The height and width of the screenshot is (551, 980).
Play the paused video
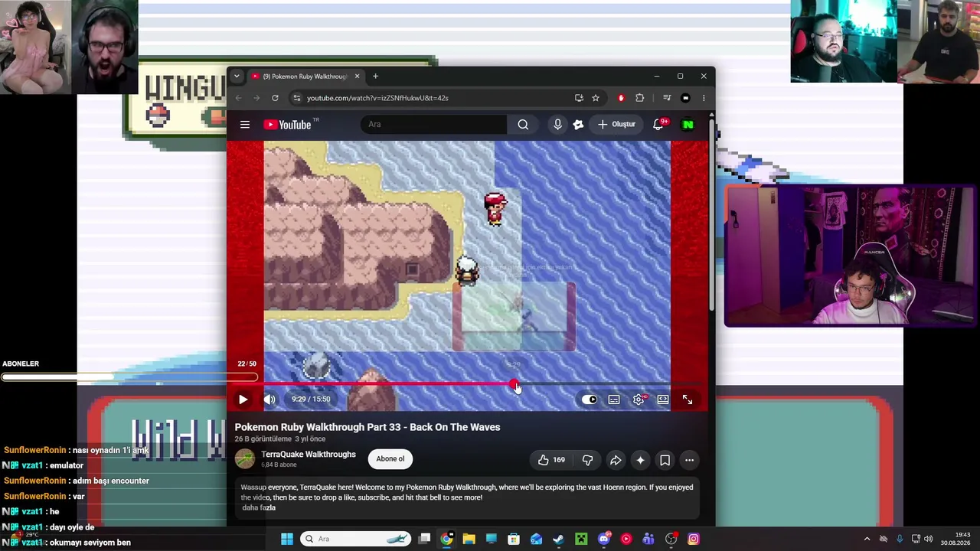tap(243, 399)
